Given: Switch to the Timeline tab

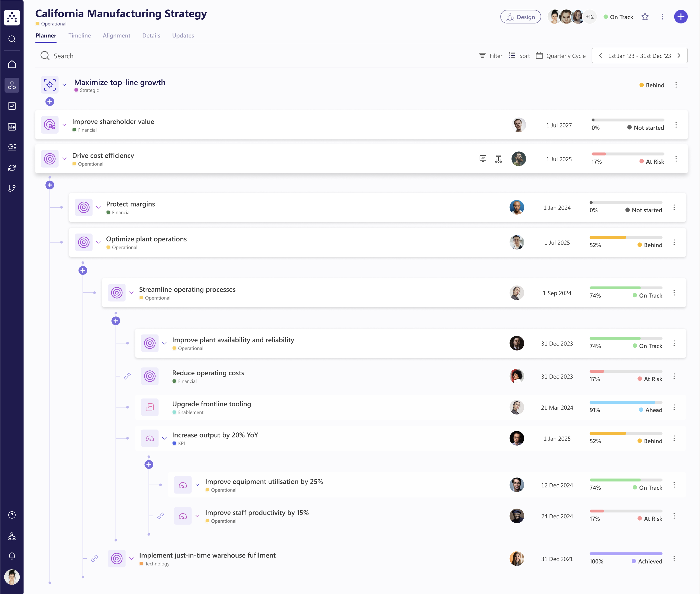Looking at the screenshot, I should click(80, 35).
